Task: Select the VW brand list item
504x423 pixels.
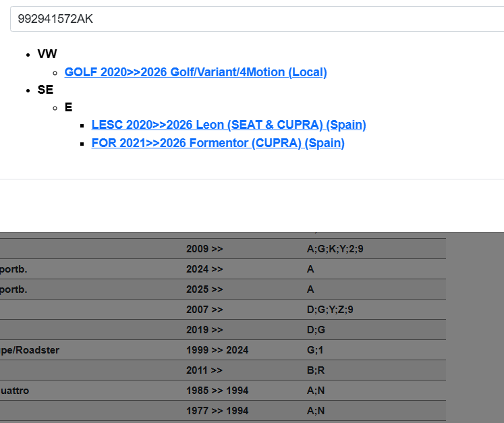Action: 47,54
